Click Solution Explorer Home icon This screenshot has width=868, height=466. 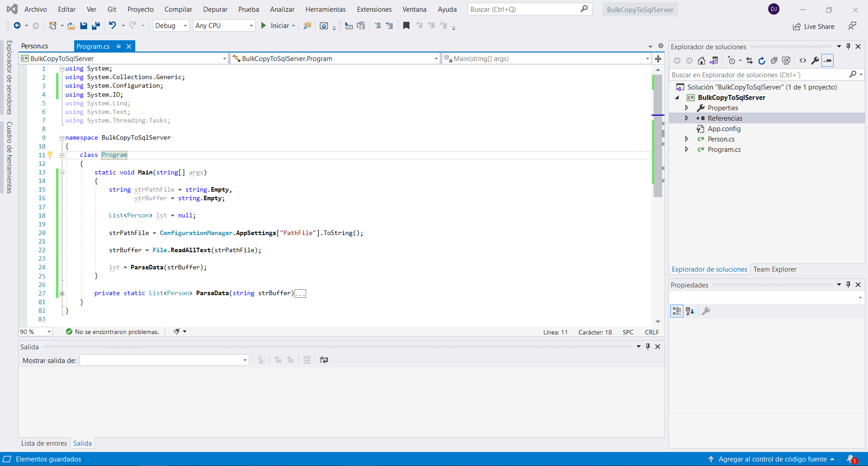701,61
